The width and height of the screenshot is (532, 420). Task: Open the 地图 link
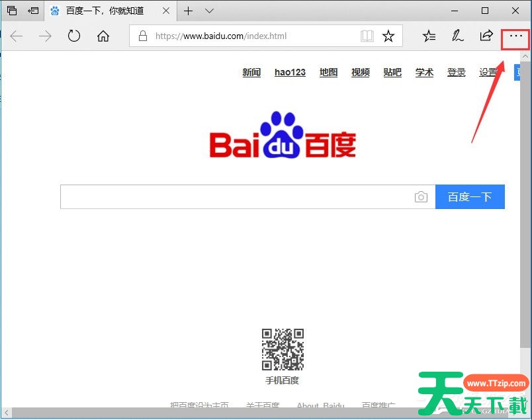pyautogui.click(x=328, y=72)
